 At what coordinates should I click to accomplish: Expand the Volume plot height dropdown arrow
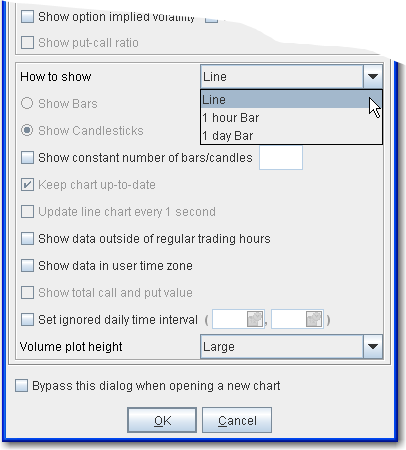[373, 347]
